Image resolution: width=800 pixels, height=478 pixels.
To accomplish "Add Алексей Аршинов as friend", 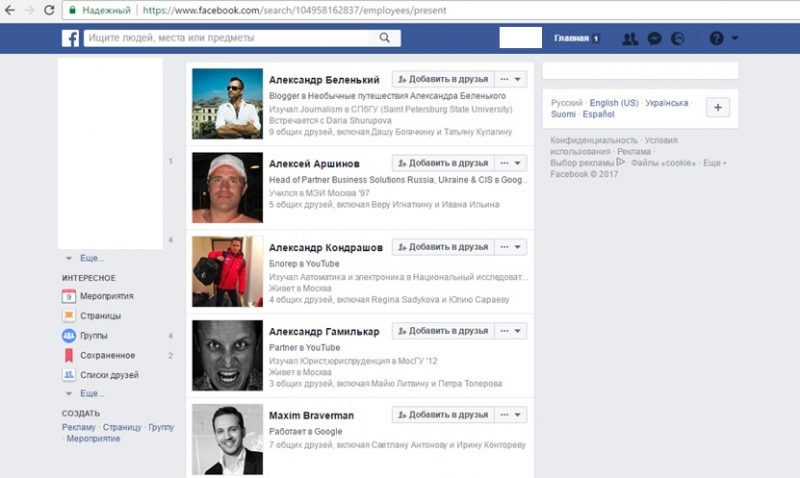I will click(443, 163).
